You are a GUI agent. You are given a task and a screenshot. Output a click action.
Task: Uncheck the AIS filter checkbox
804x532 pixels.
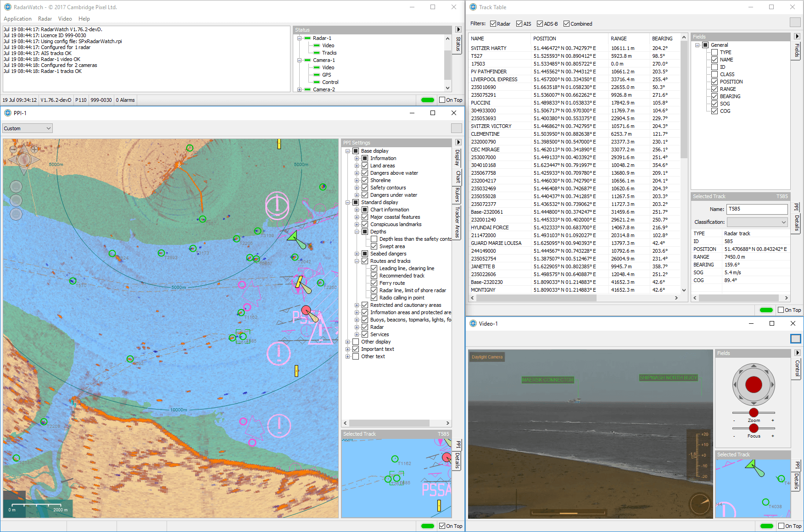coord(519,24)
